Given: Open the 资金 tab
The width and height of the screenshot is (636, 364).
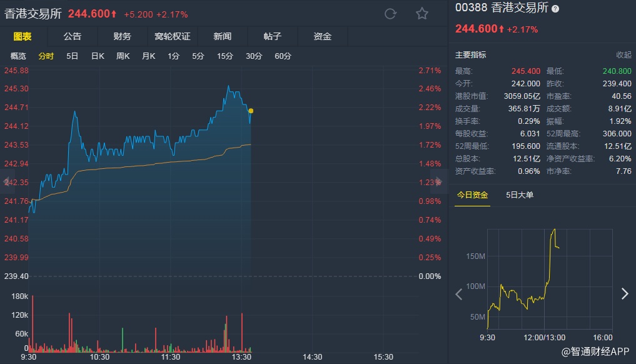Looking at the screenshot, I should click(322, 37).
